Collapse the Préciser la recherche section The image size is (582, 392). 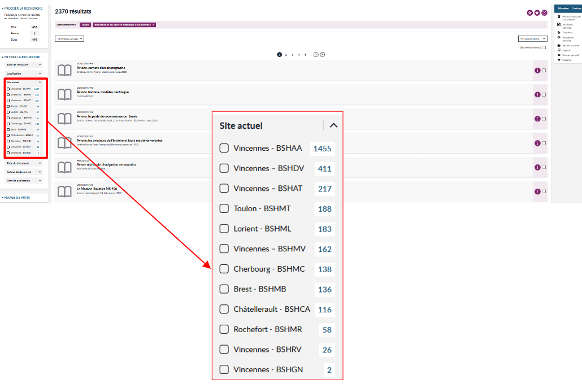pyautogui.click(x=22, y=8)
